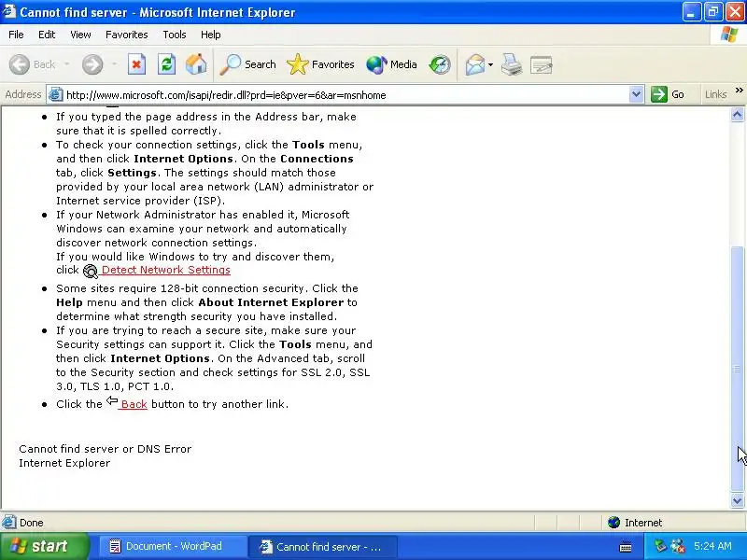
Task: Open the Media toolbar button
Action: click(x=391, y=64)
